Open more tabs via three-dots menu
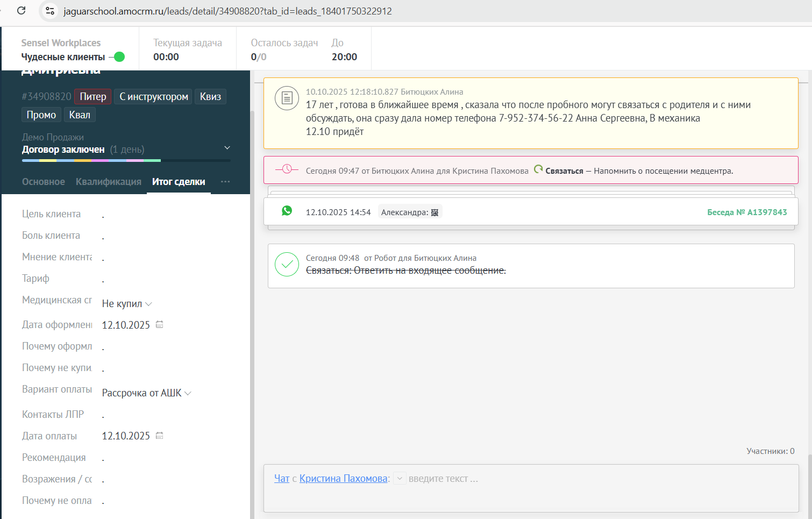This screenshot has width=812, height=519. tap(225, 182)
